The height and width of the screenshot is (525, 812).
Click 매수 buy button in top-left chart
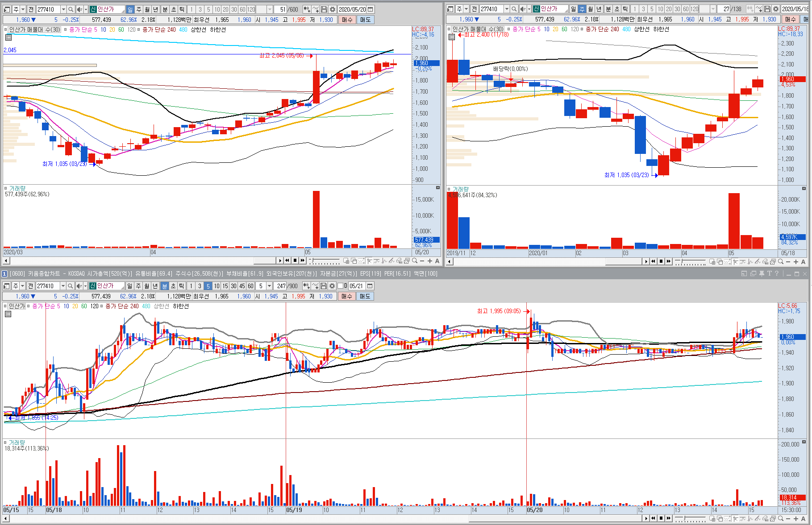click(x=347, y=20)
